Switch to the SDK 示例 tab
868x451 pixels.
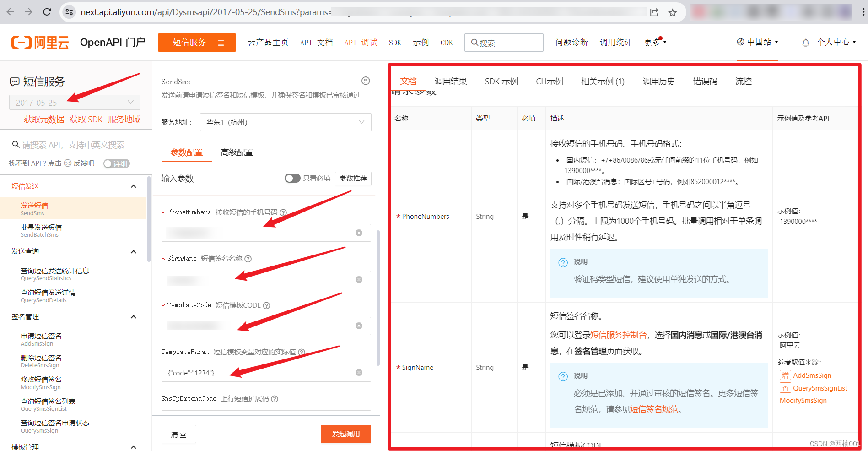(501, 81)
